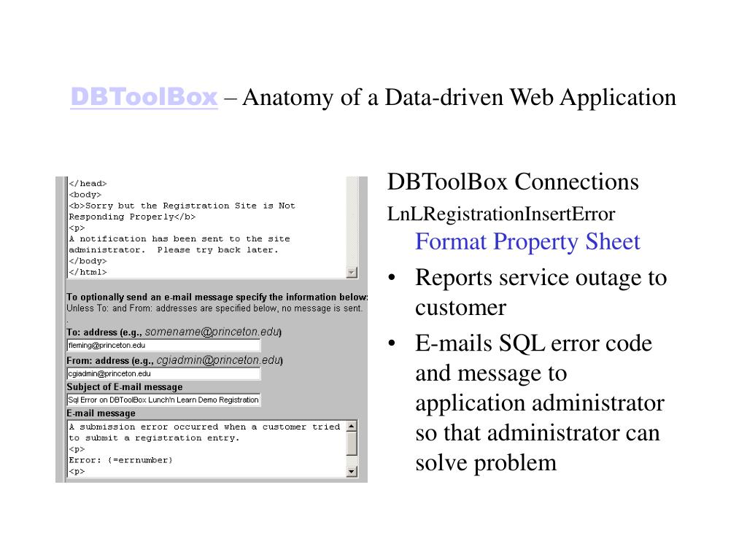
Task: Click the 'E-mails SQL error code' bullet text
Action: click(x=533, y=343)
